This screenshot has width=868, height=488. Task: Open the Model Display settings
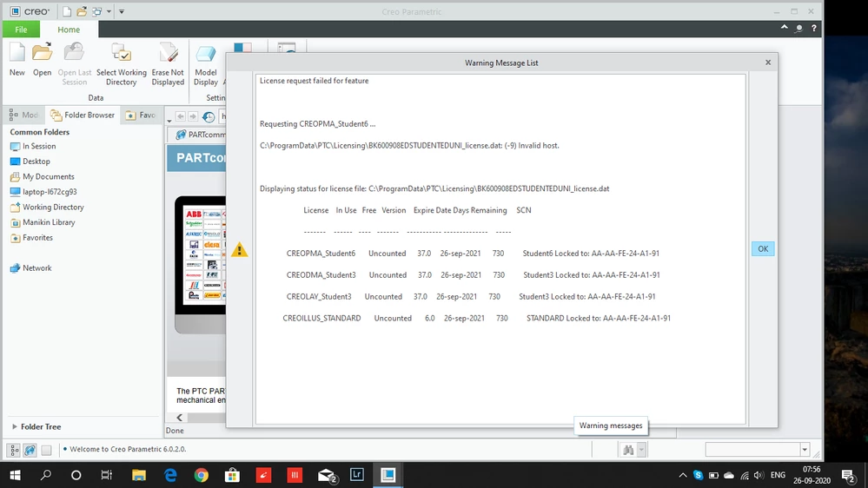click(x=206, y=64)
